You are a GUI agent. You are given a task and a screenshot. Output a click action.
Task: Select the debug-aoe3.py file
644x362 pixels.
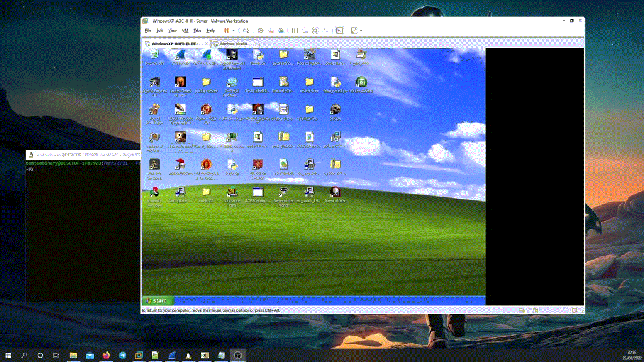pyautogui.click(x=335, y=85)
